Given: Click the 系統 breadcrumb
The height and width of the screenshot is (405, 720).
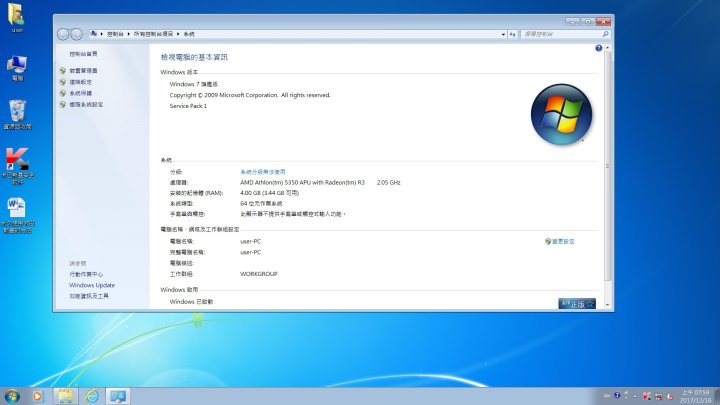Looking at the screenshot, I should click(189, 34).
